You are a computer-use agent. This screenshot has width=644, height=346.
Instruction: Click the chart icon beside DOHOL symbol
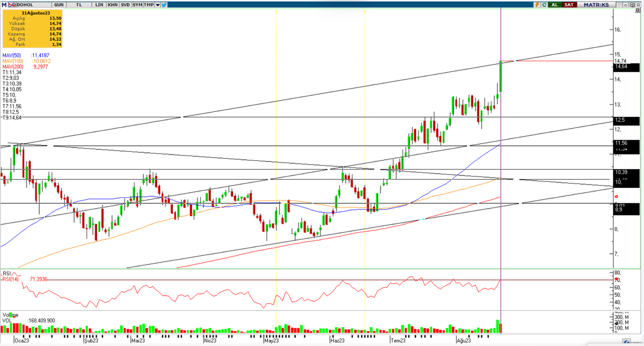12,5
